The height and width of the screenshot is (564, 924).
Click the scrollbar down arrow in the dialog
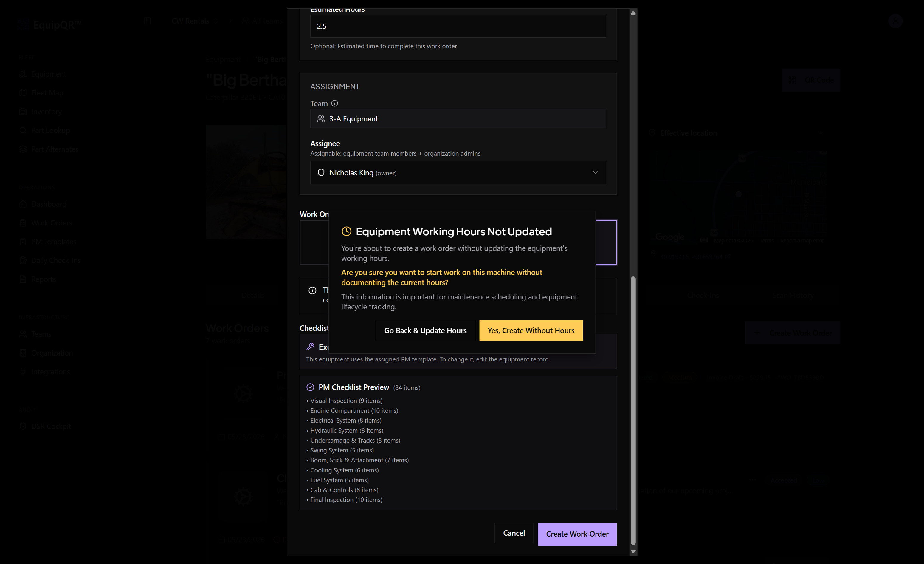633,551
